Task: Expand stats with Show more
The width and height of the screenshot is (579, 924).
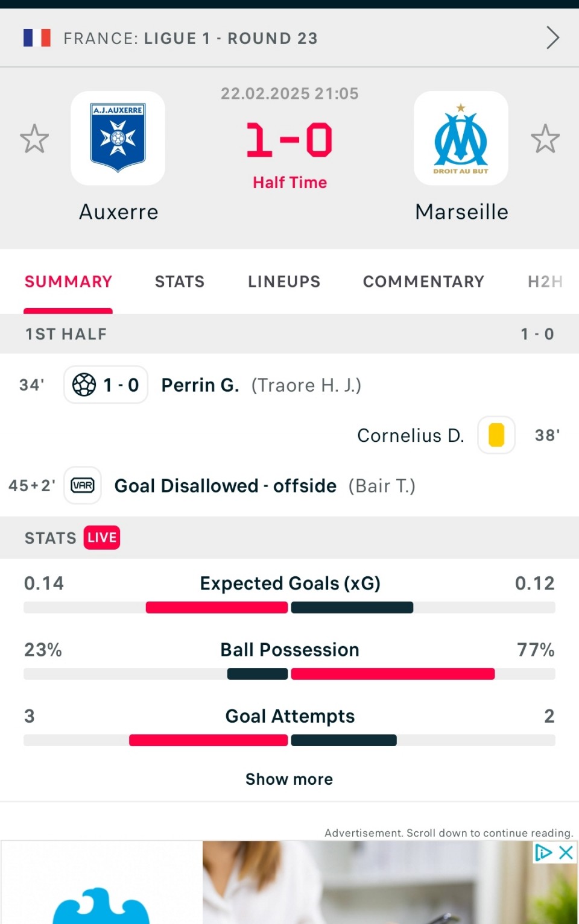Action: pos(289,779)
